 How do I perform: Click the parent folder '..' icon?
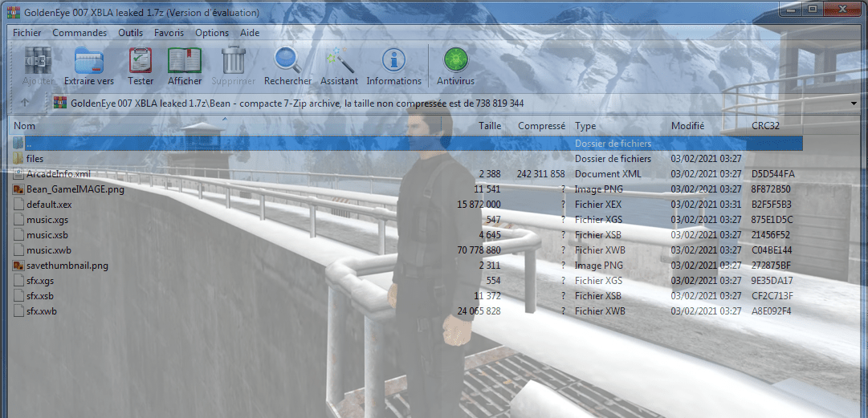point(18,143)
